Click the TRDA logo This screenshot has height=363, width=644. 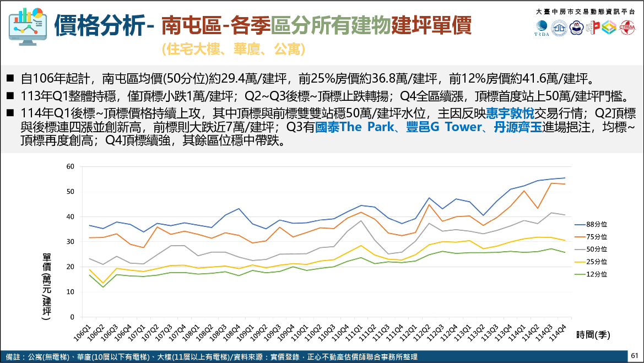click(542, 28)
